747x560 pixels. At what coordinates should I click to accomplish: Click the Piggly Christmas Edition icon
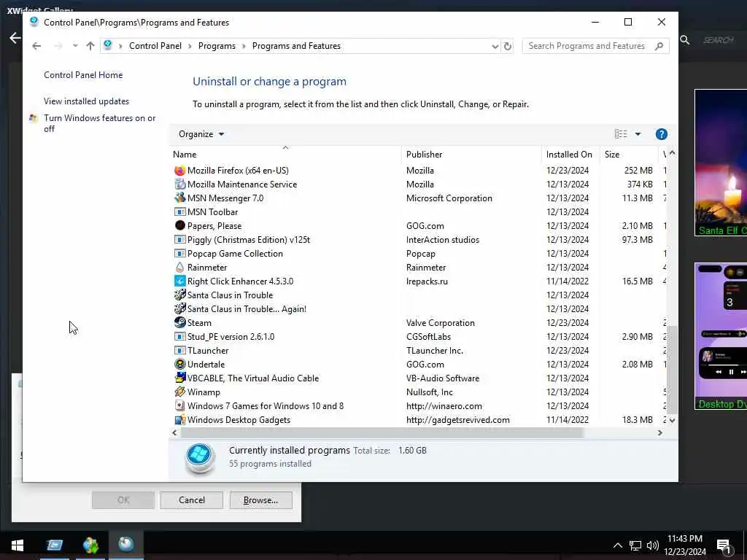(179, 239)
